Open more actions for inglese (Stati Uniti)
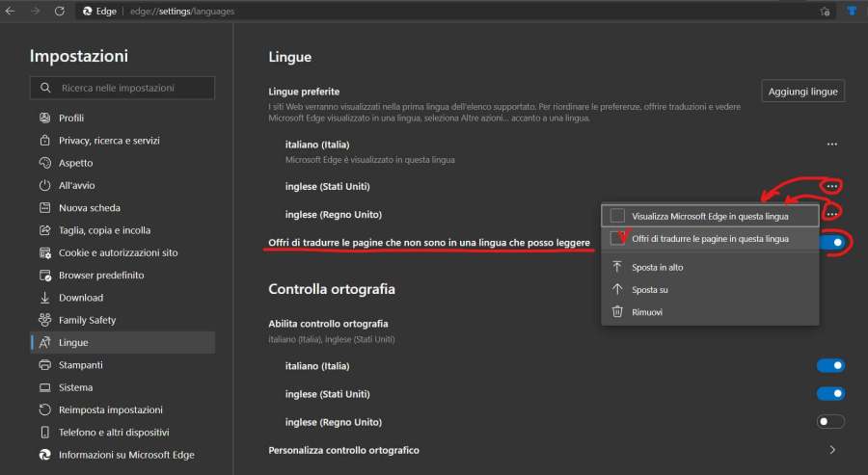 tap(831, 185)
